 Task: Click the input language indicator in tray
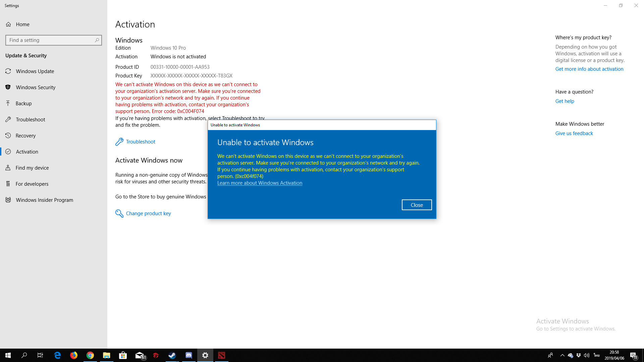(x=597, y=355)
